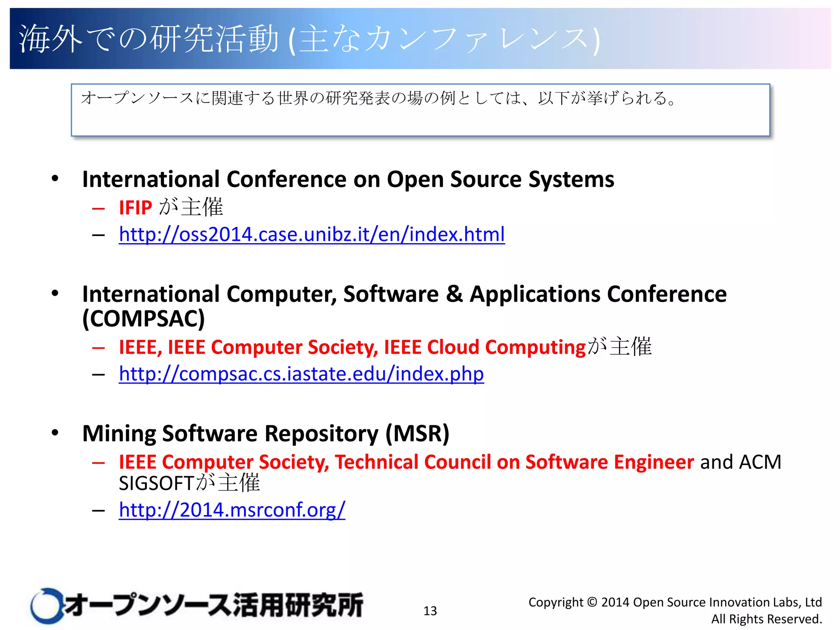Click the red IEEE Cloud Computing text
The height and width of the screenshot is (630, 840).
485,347
